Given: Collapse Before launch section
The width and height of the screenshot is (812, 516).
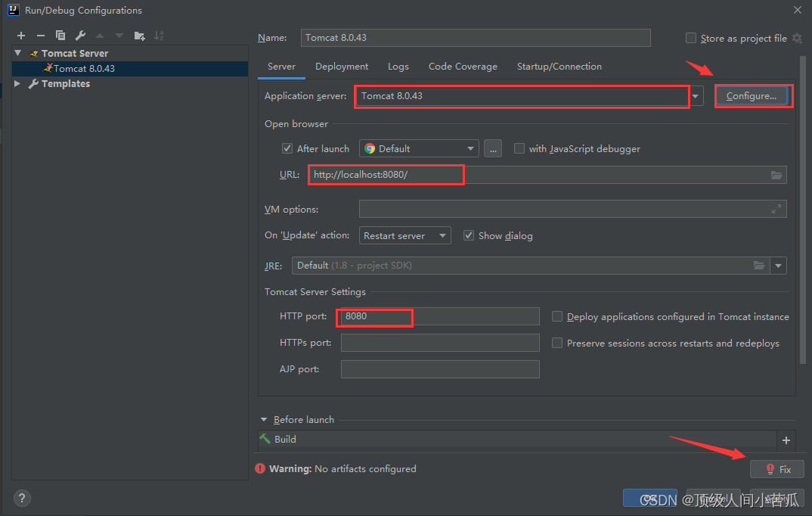Looking at the screenshot, I should (264, 420).
